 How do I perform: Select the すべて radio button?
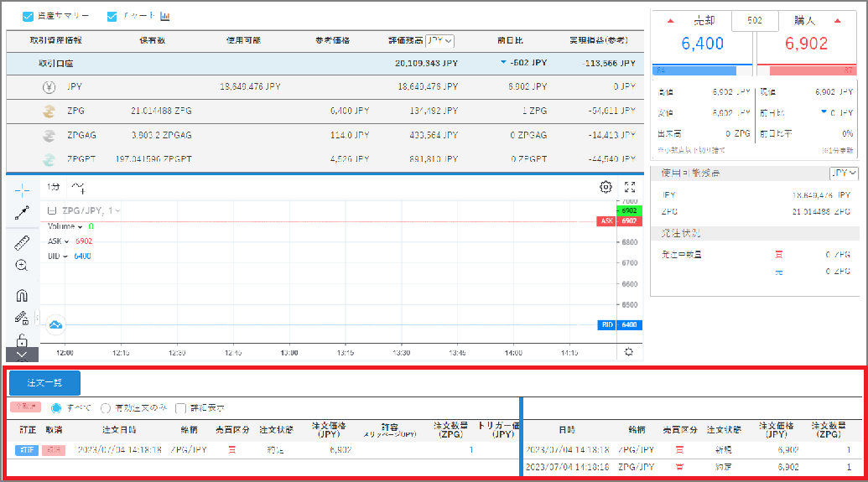tap(56, 408)
